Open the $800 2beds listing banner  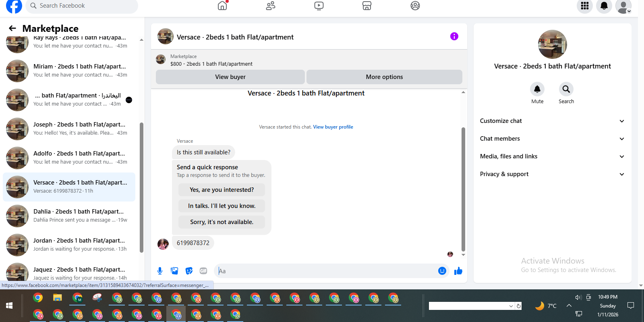coord(309,60)
